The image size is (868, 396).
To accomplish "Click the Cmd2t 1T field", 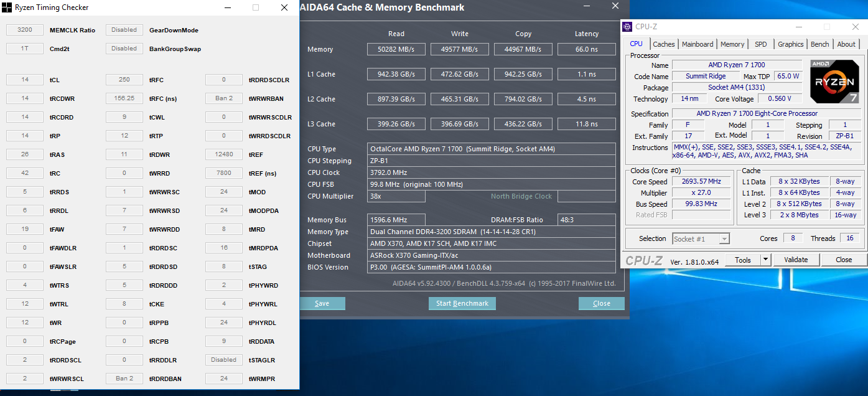I will (25, 49).
